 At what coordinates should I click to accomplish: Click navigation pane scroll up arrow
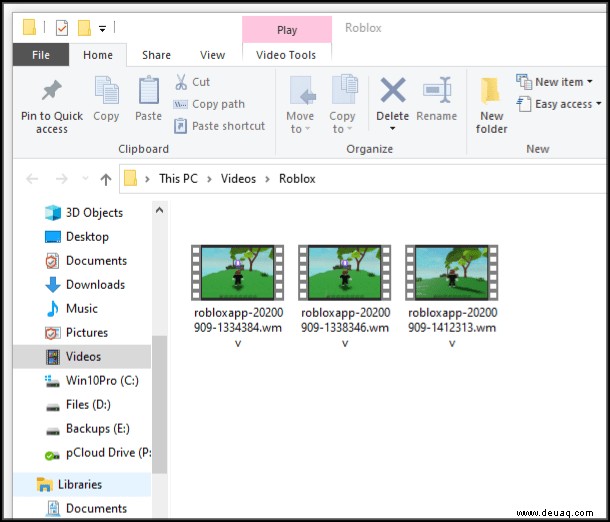pos(160,210)
